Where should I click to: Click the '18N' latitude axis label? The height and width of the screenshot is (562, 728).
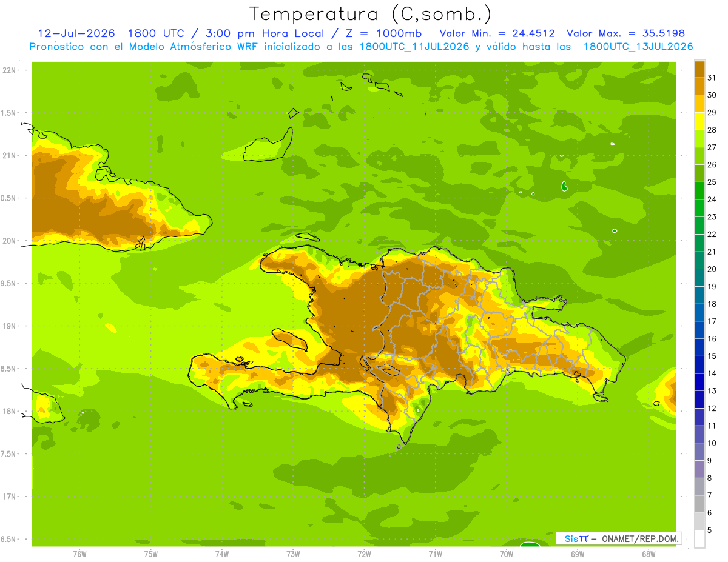coord(9,411)
